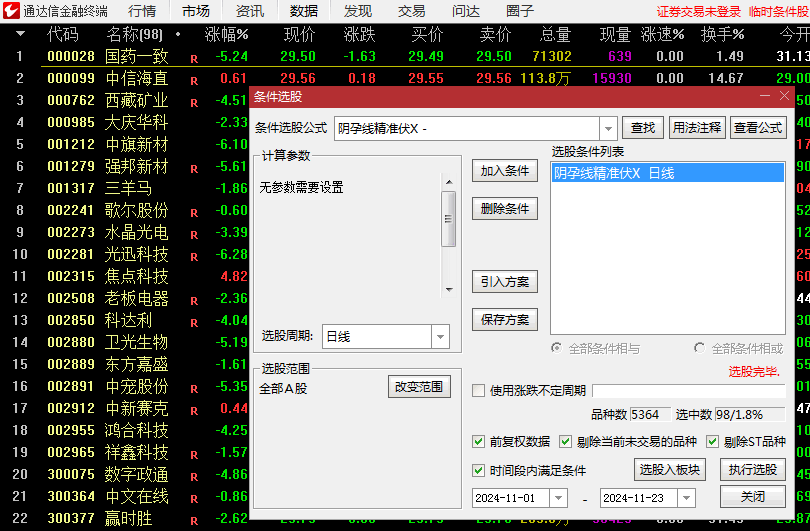Enable 使用涨跌不定周期 checkbox
Image resolution: width=810 pixels, height=531 pixels.
[478, 391]
